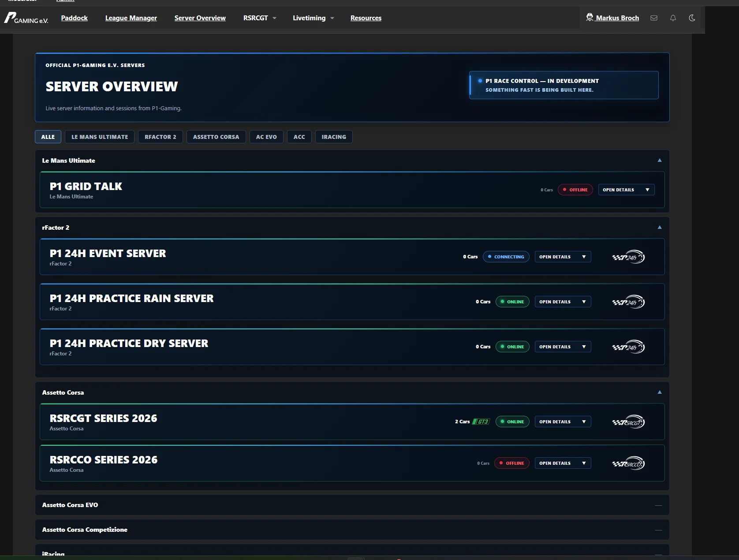Go to the Paddock page
The width and height of the screenshot is (739, 560).
coord(75,18)
